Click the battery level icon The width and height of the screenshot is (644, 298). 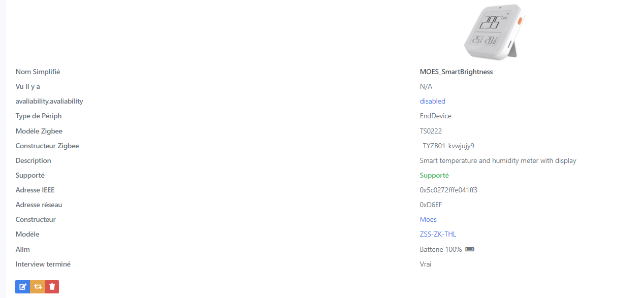[470, 249]
